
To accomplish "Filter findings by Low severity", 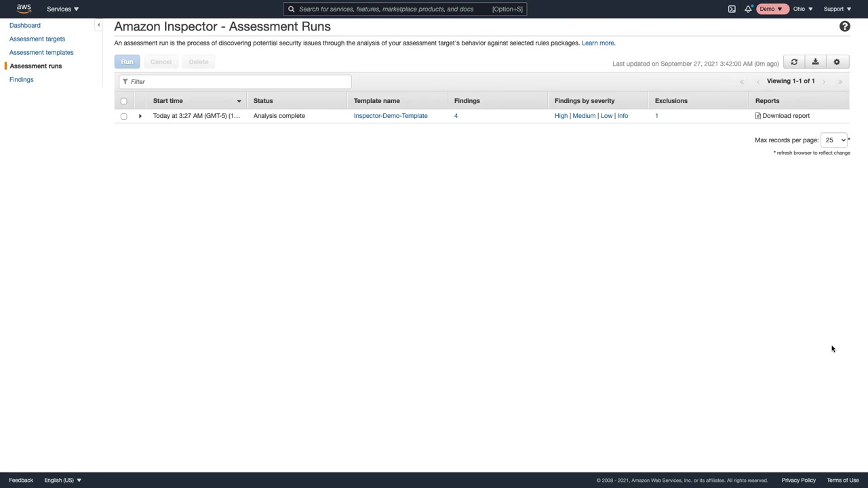I will pos(606,116).
